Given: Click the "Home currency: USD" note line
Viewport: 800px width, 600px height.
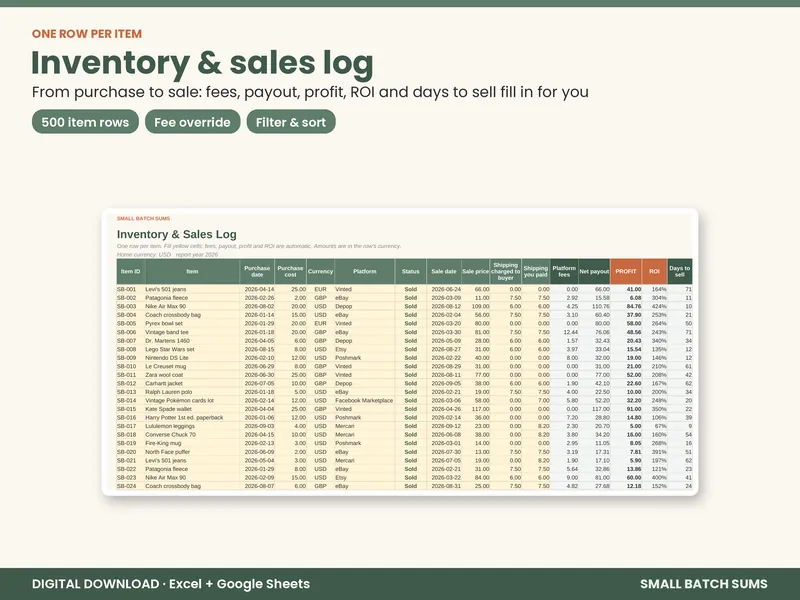Looking at the screenshot, I should [167, 254].
